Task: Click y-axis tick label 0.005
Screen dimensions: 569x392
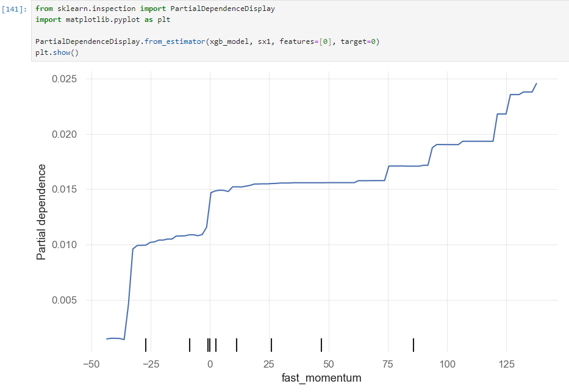Action: click(64, 301)
